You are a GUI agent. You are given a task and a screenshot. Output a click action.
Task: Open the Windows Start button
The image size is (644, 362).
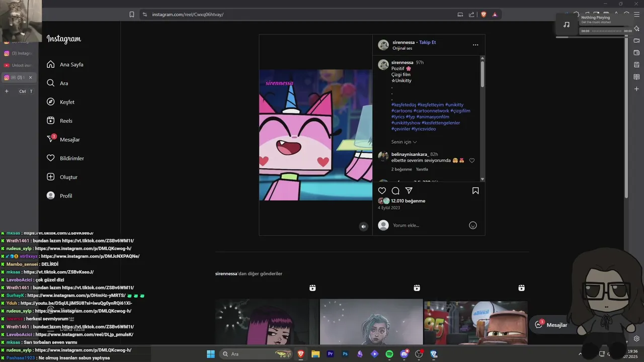point(211,354)
